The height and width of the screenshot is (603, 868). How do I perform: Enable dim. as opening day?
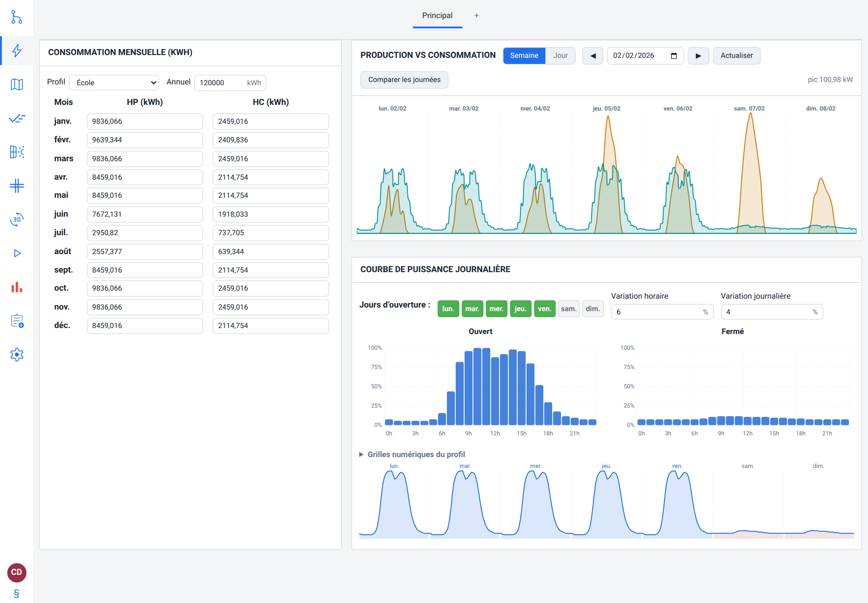click(x=593, y=309)
